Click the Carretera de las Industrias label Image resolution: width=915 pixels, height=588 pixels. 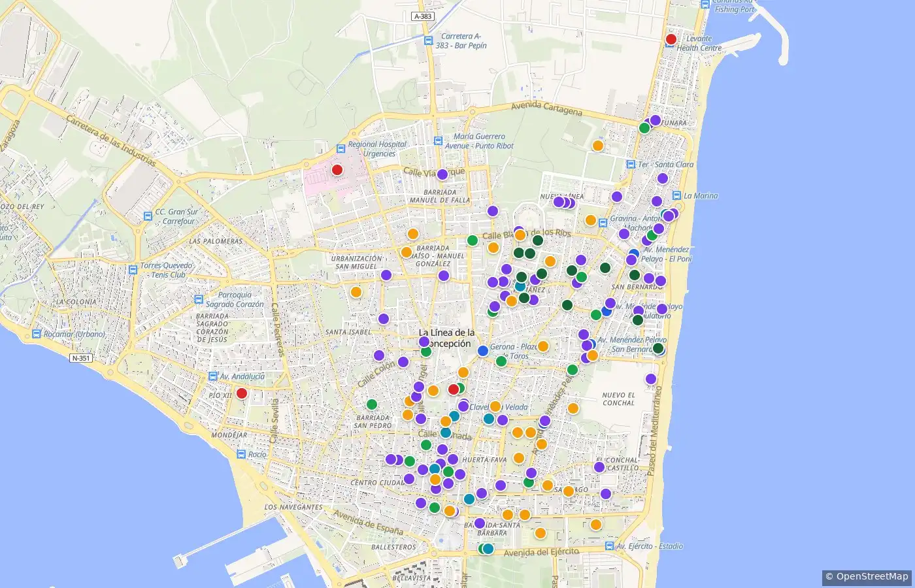tap(111, 141)
